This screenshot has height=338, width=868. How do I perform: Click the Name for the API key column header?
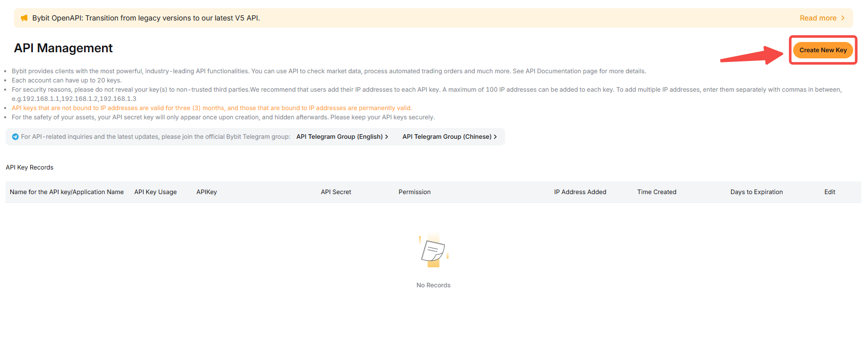(67, 192)
